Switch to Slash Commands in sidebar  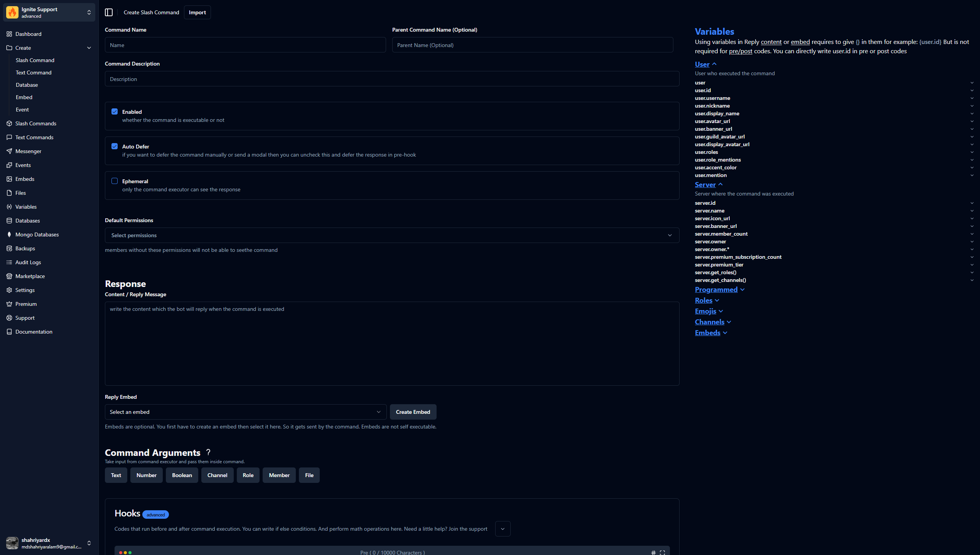pos(35,123)
